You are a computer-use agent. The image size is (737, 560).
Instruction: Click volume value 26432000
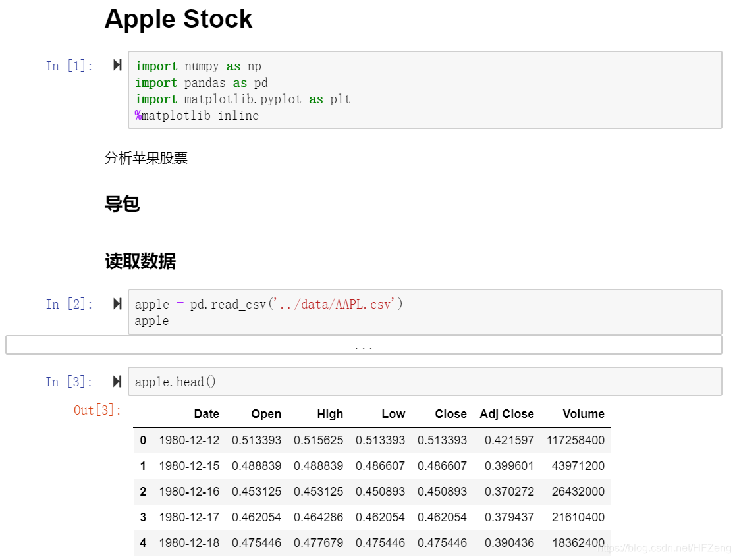point(578,492)
